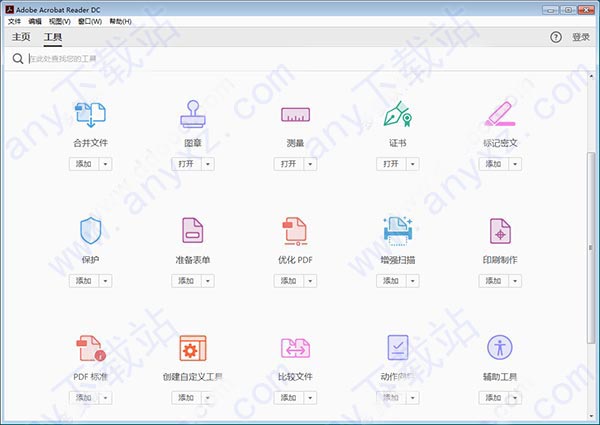Open the 编辑 menu

[35, 21]
